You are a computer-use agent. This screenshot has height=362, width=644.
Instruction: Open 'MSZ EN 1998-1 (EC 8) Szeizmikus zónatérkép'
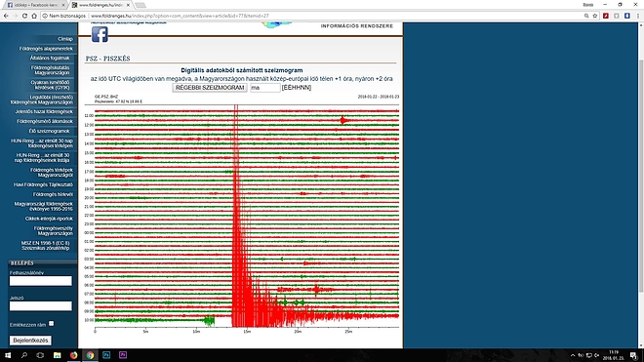pos(45,246)
